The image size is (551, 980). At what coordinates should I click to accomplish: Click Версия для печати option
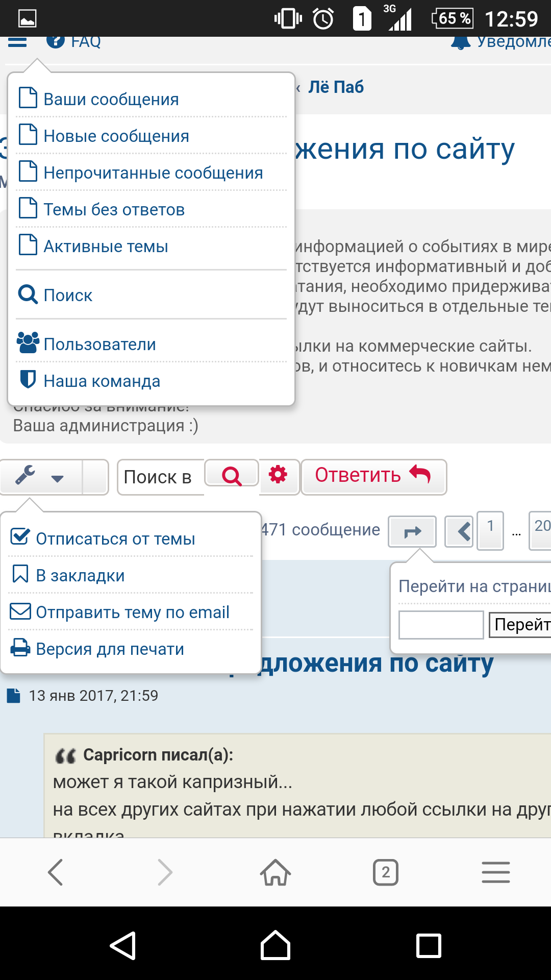pyautogui.click(x=110, y=649)
